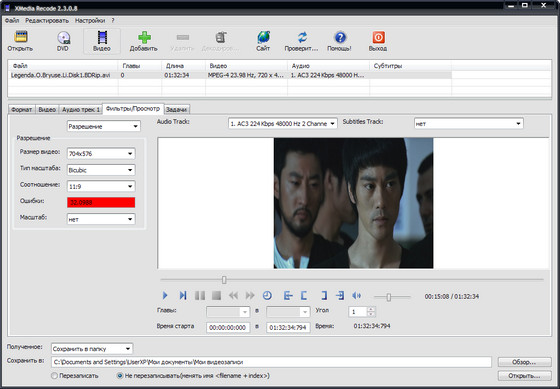The width and height of the screenshot is (560, 389).
Task: Increase the Угол spinner value
Action: (x=371, y=309)
